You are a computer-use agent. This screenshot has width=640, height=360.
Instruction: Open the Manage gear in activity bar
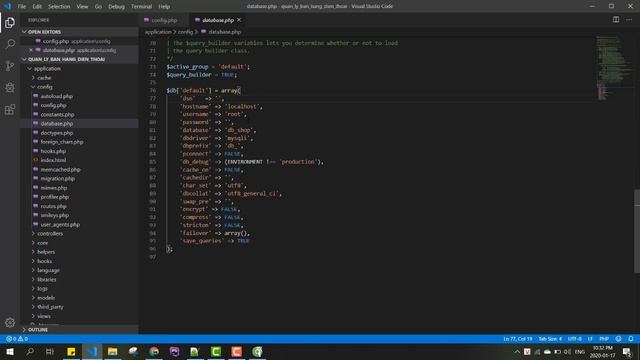coord(10,322)
